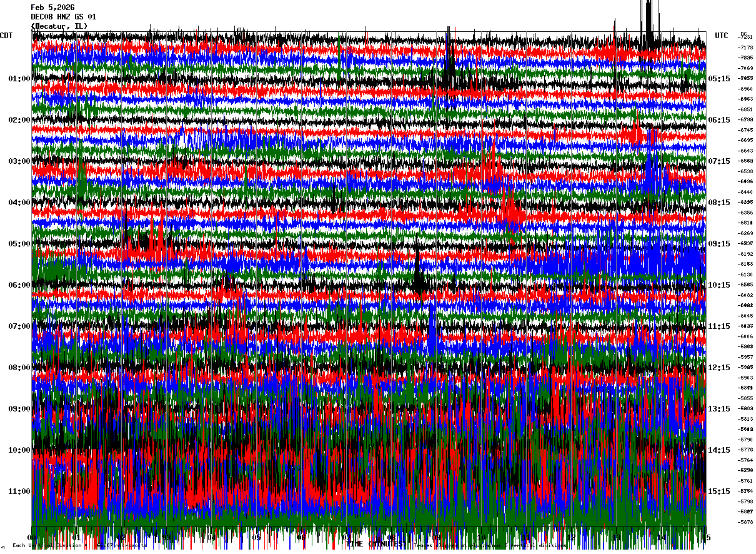756x554 pixels.
Task: Pick the offset value -5813
Action: pyautogui.click(x=746, y=419)
